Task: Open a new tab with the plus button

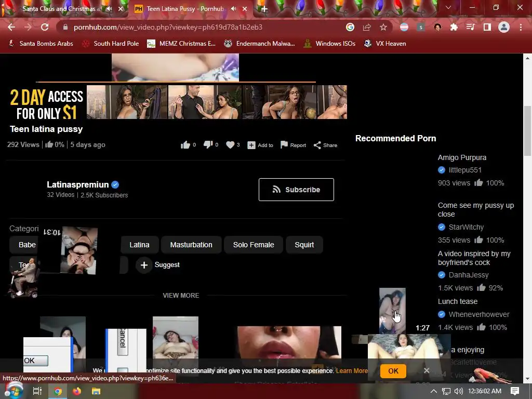Action: [264, 9]
